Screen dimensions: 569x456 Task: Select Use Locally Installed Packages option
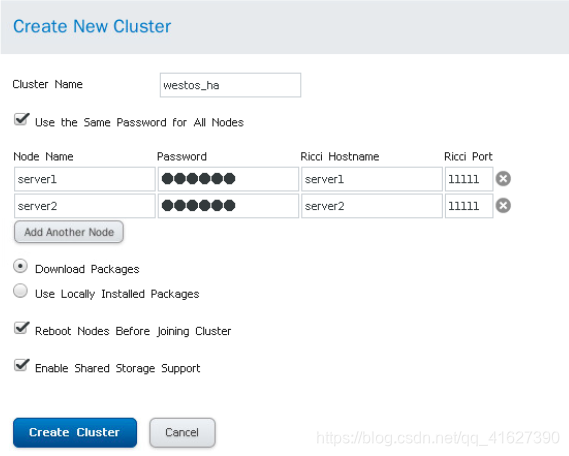click(x=20, y=291)
